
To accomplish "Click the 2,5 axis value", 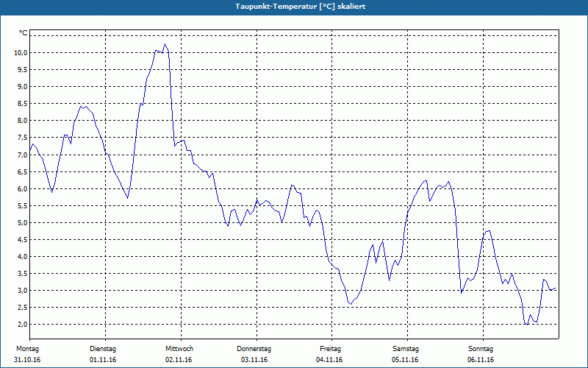I will pos(22,308).
